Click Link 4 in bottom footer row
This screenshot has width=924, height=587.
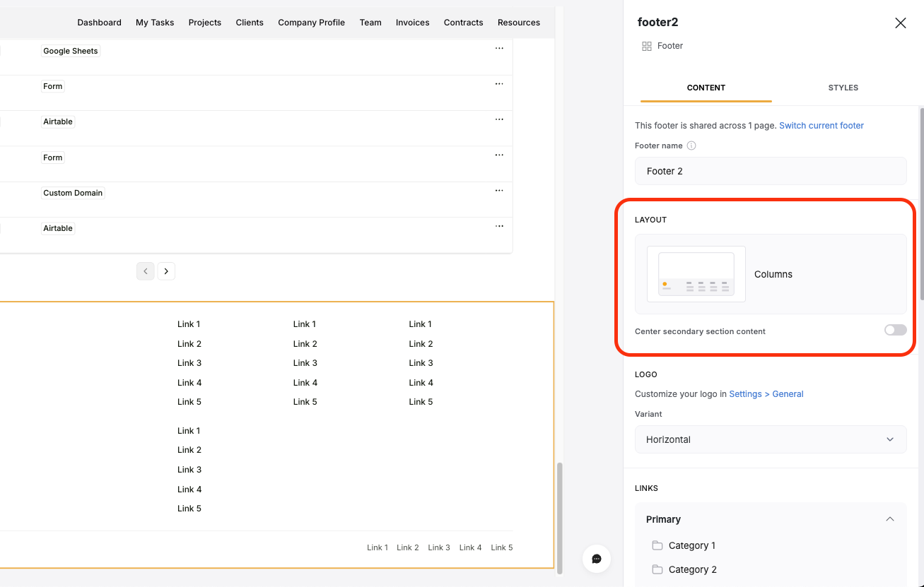[470, 547]
